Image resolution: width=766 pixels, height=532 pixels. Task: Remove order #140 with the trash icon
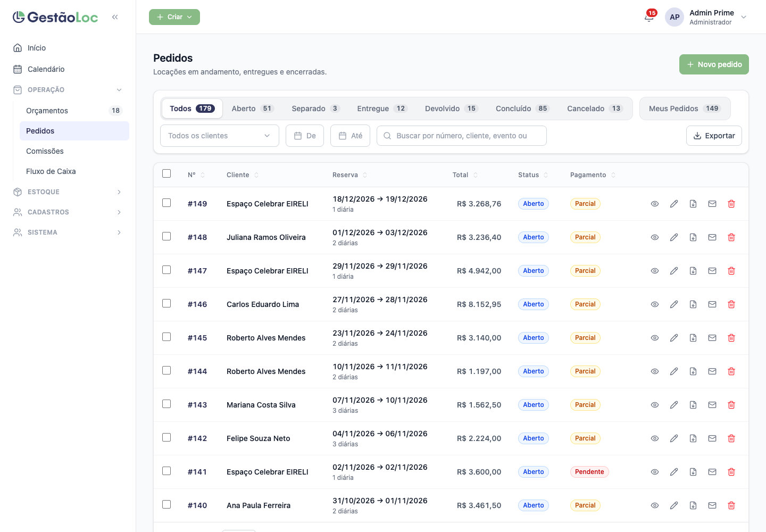(x=731, y=505)
